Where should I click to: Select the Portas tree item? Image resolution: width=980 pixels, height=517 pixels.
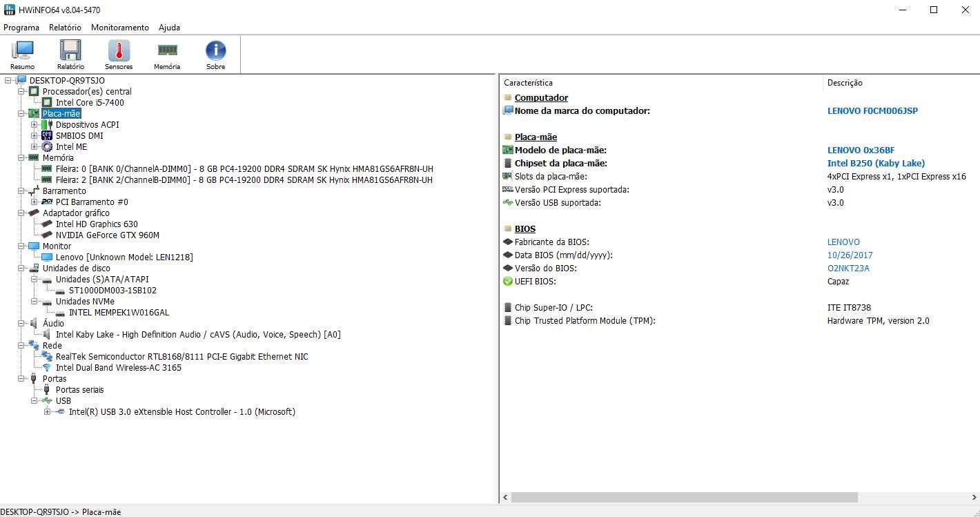[x=55, y=379]
